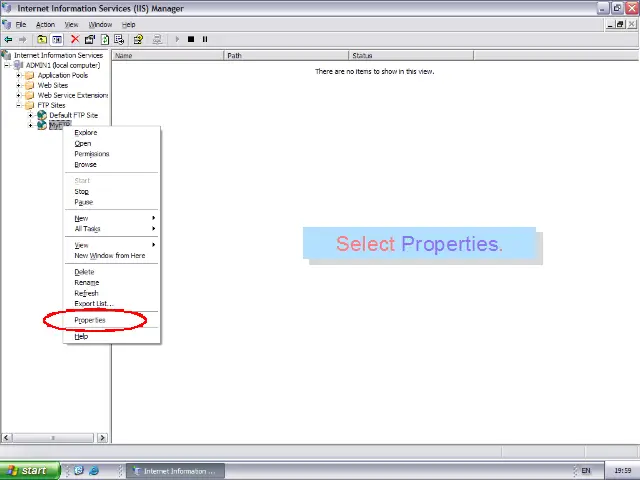Viewport: 640px width, 480px height.
Task: Select Properties in the context menu
Action: 90,320
